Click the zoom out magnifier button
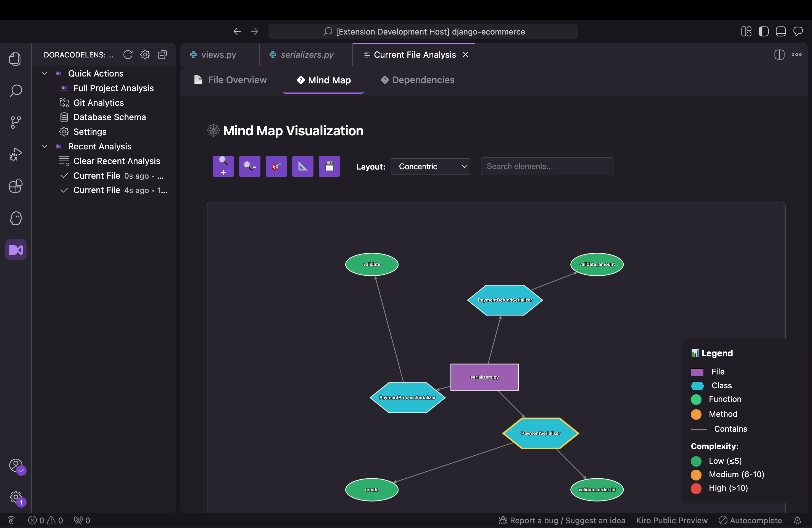This screenshot has width=812, height=528. pos(250,167)
